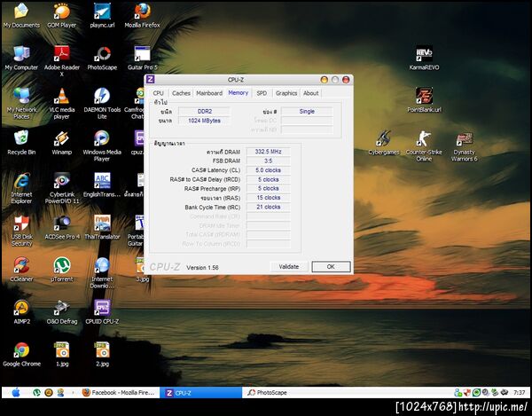
Task: Open My Network Places icon
Action: (21, 103)
